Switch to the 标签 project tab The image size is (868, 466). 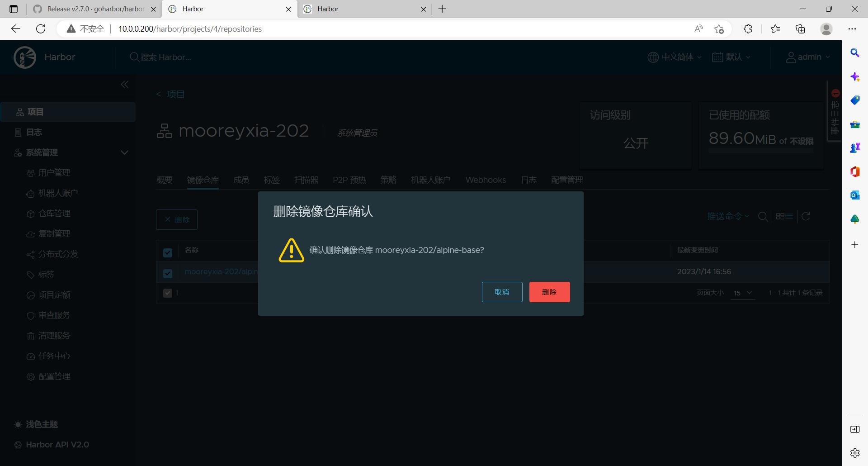point(272,180)
